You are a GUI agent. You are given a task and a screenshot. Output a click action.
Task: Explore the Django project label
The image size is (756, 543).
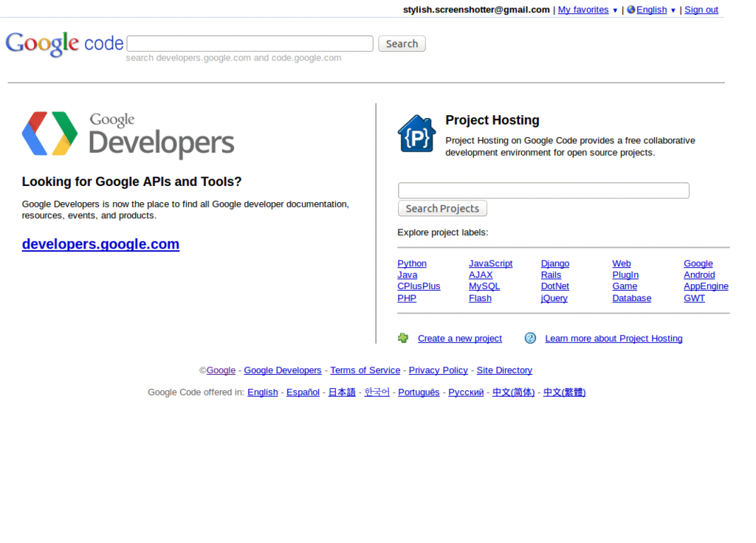coord(555,263)
